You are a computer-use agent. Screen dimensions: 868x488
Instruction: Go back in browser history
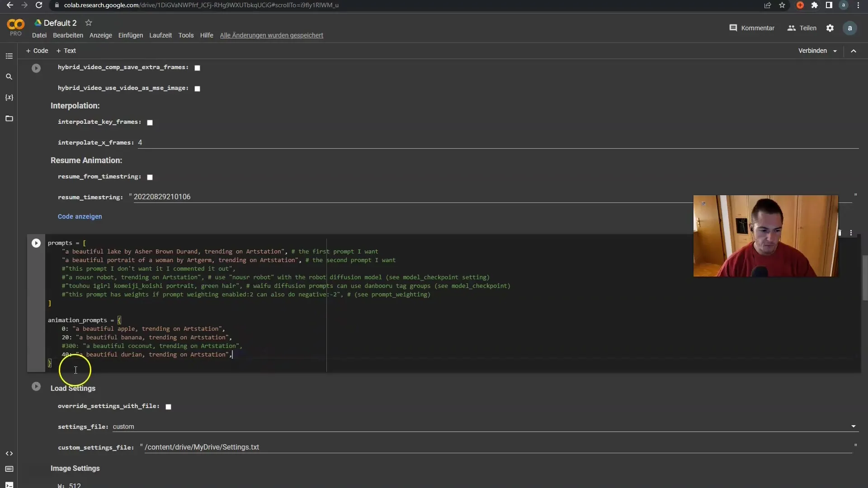tap(10, 5)
